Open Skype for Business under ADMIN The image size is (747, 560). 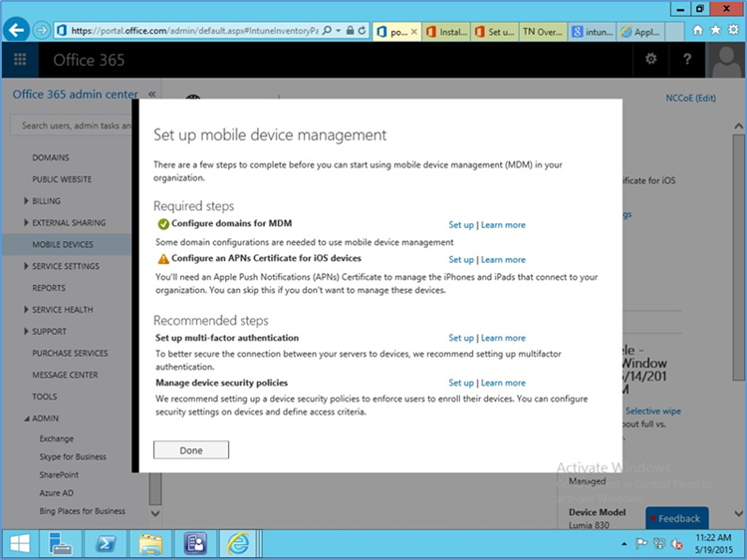(x=73, y=456)
